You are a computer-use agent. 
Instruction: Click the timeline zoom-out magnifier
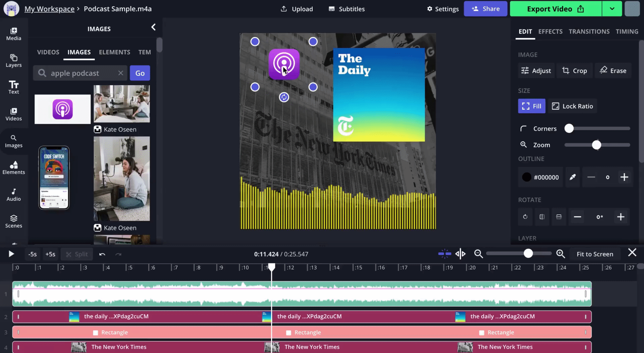[x=478, y=254]
